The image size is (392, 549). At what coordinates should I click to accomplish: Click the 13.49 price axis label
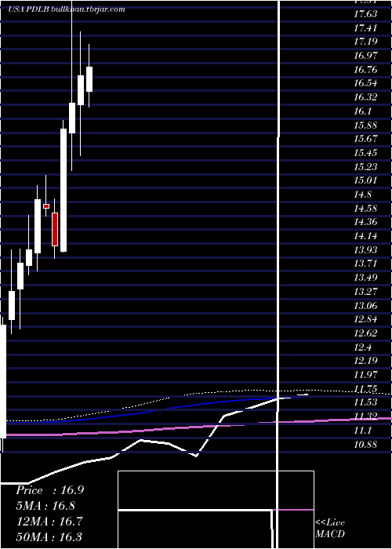tap(365, 278)
